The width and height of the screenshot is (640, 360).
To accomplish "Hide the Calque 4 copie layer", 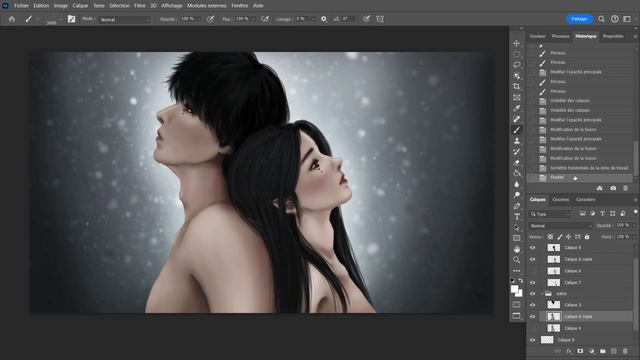I will pos(533,317).
